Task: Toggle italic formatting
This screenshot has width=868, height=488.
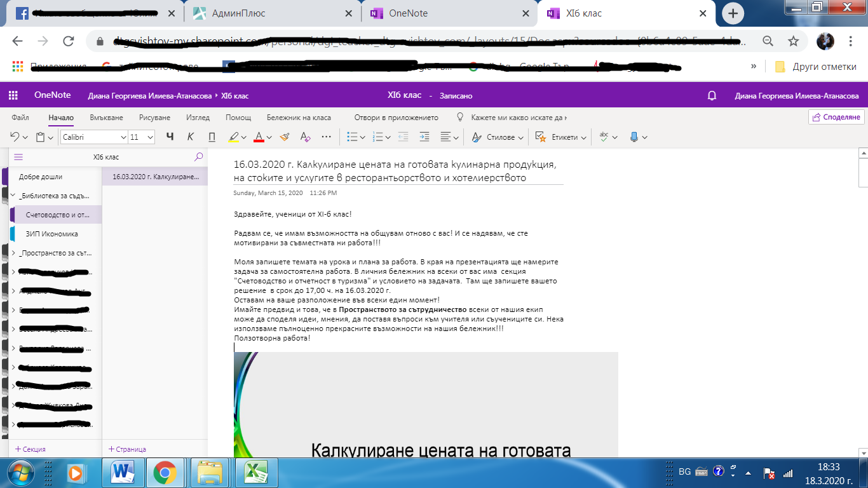Action: tap(191, 137)
